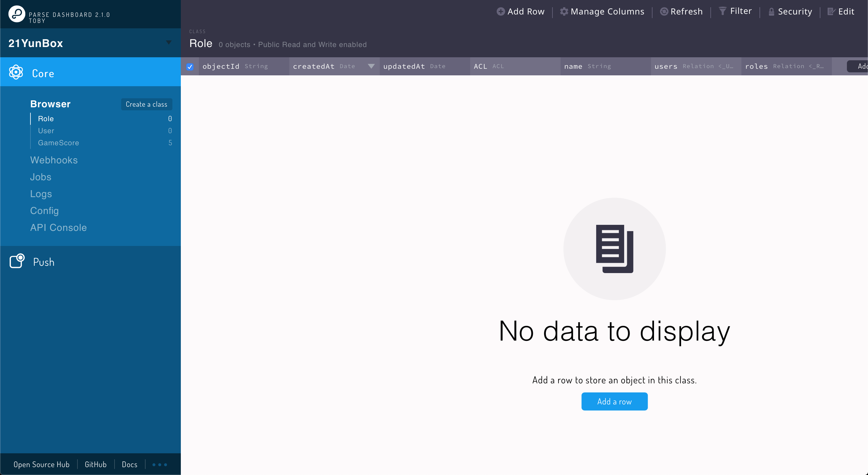Open the three-dots footer menu
The height and width of the screenshot is (475, 868).
[159, 464]
